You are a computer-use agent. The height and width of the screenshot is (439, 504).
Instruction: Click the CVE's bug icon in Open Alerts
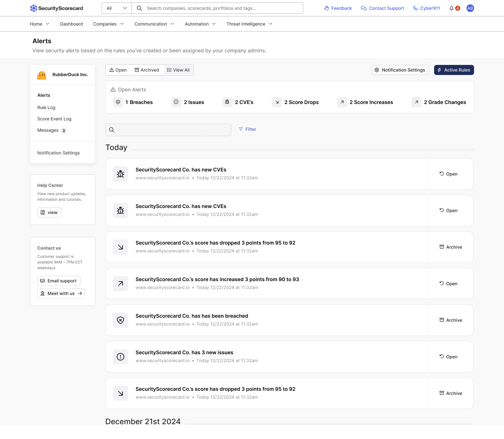pyautogui.click(x=227, y=102)
